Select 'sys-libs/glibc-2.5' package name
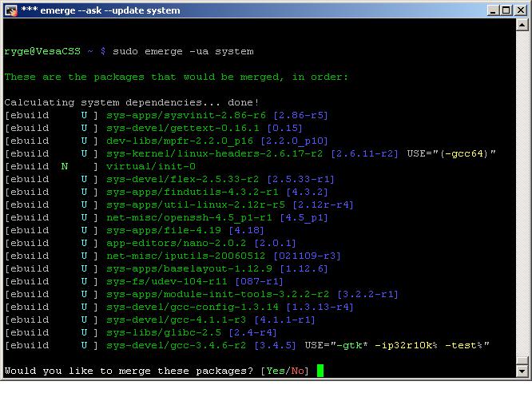 point(164,332)
